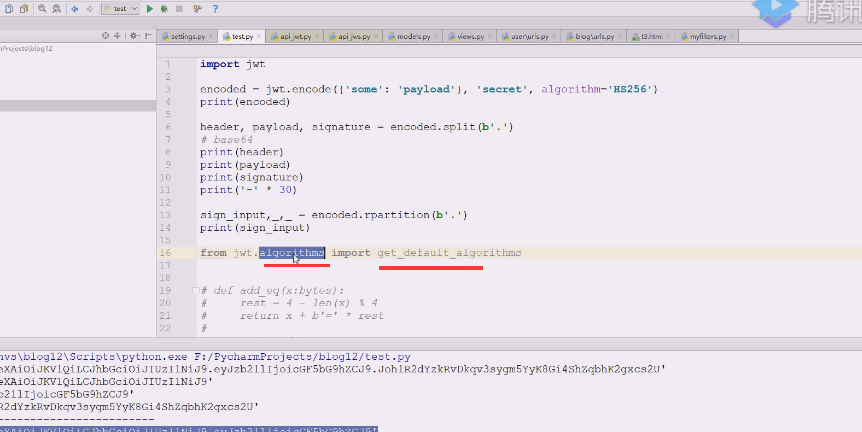Viewport: 862px width, 432px height.
Task: Open the api_jws.py tab
Action: pos(354,36)
